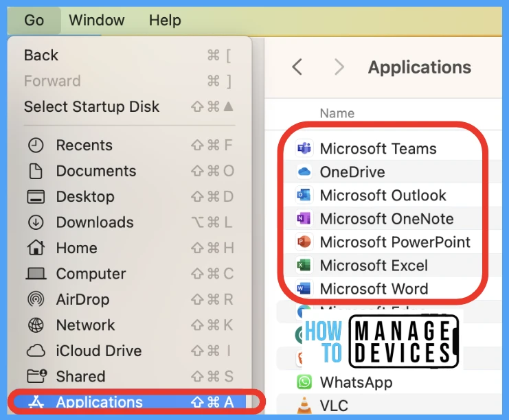Choose Applications highlighted menu entry text
Image resolution: width=509 pixels, height=420 pixels.
click(99, 402)
